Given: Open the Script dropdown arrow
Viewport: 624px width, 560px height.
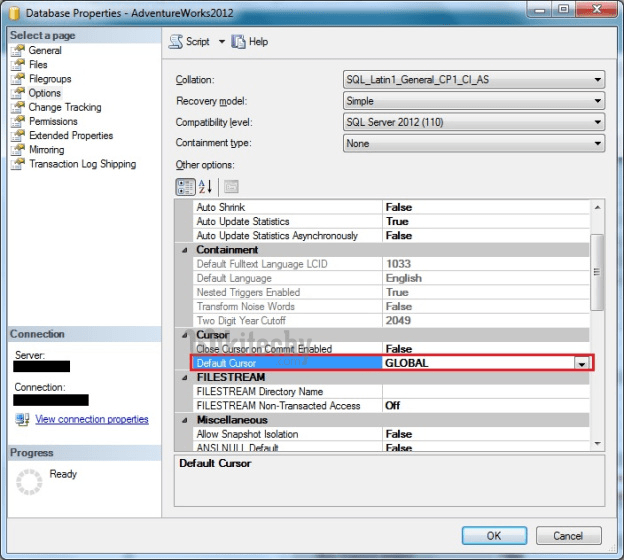Looking at the screenshot, I should (222, 41).
